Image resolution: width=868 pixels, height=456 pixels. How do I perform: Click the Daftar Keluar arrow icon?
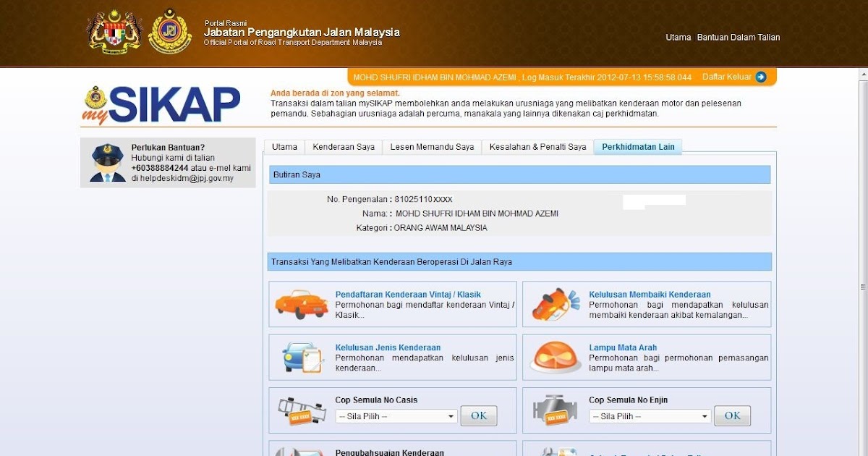tap(760, 77)
